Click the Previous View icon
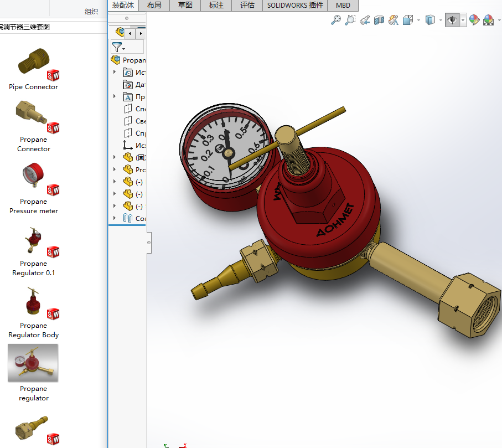 coord(365,20)
